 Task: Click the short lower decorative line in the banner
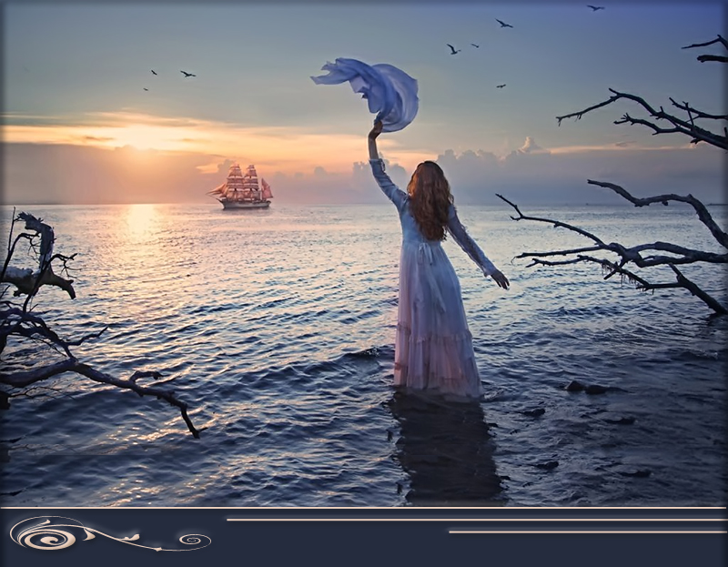click(x=587, y=532)
